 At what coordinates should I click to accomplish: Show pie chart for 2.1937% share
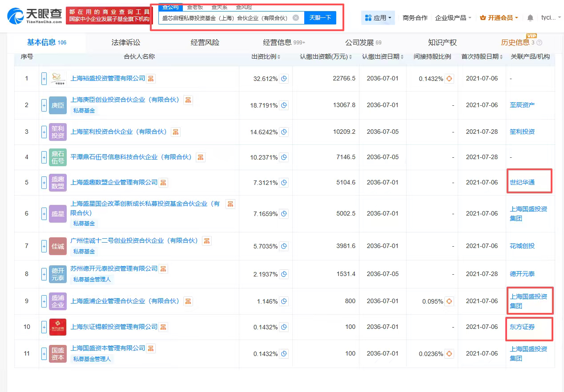284,274
